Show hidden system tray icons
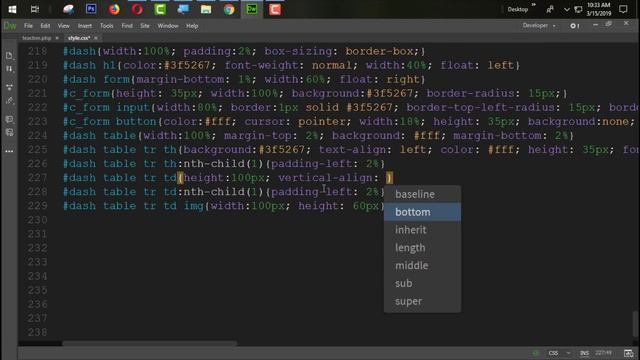This screenshot has width=640, height=360. [567, 9]
